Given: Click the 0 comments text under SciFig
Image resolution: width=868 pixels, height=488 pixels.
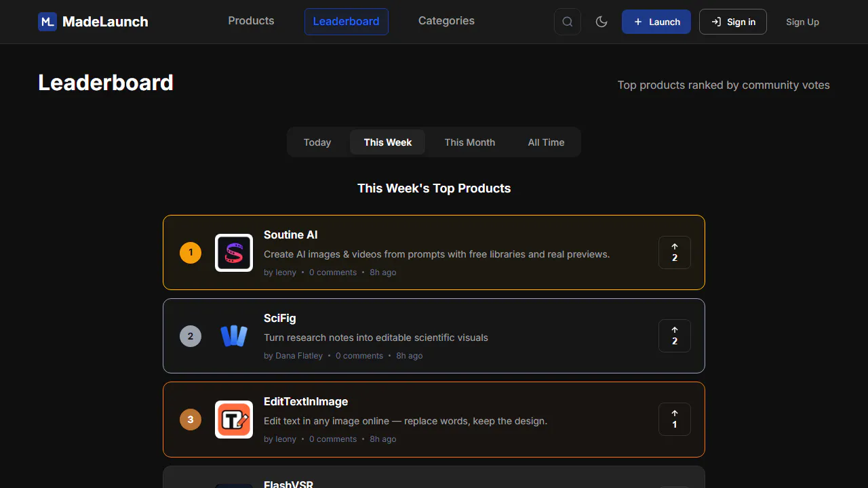Looking at the screenshot, I should [x=359, y=356].
